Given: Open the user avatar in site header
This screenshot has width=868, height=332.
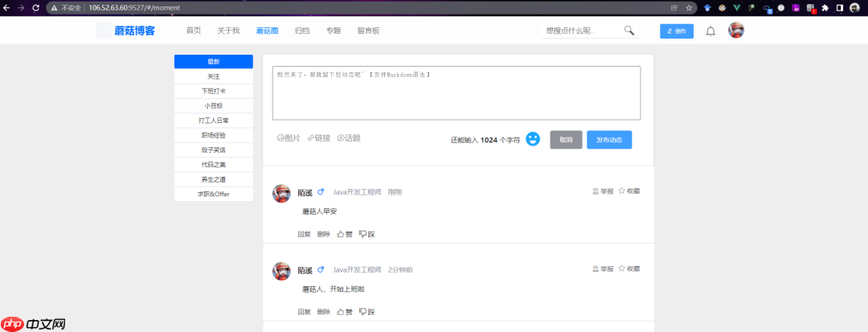Looking at the screenshot, I should tap(735, 31).
